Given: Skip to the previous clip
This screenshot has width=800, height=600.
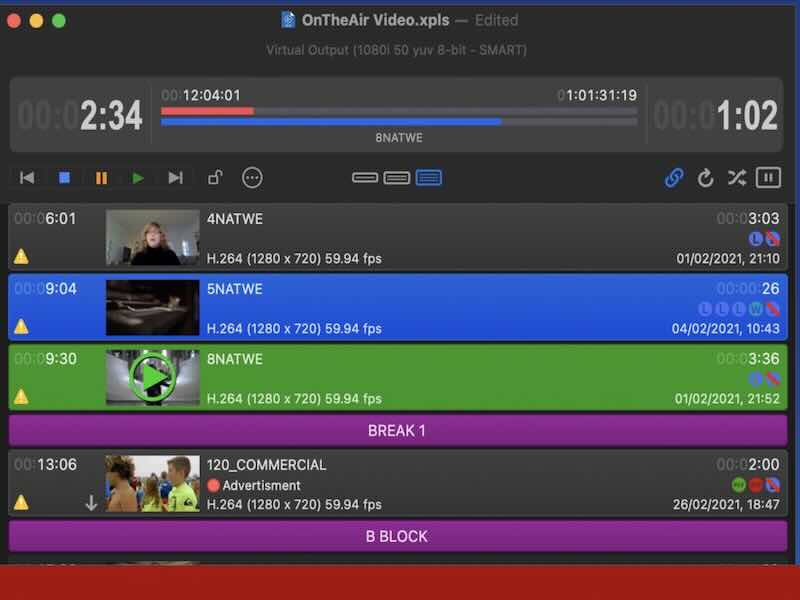Looking at the screenshot, I should click(27, 178).
